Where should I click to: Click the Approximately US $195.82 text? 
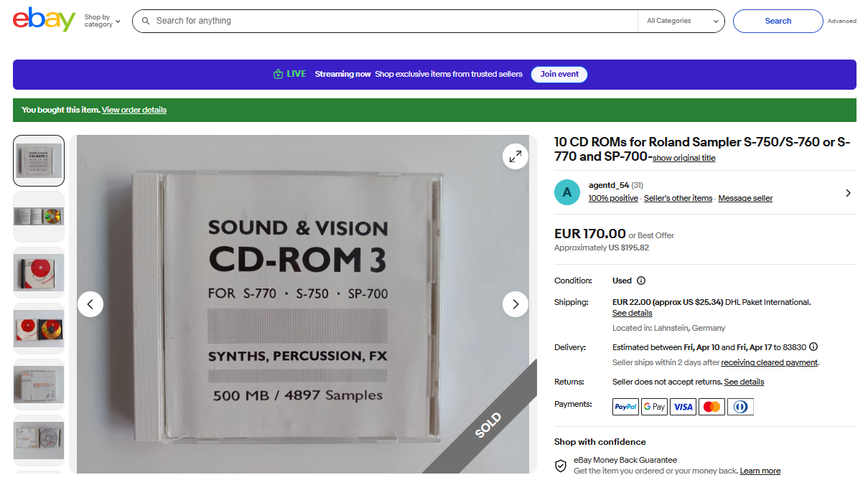point(601,248)
